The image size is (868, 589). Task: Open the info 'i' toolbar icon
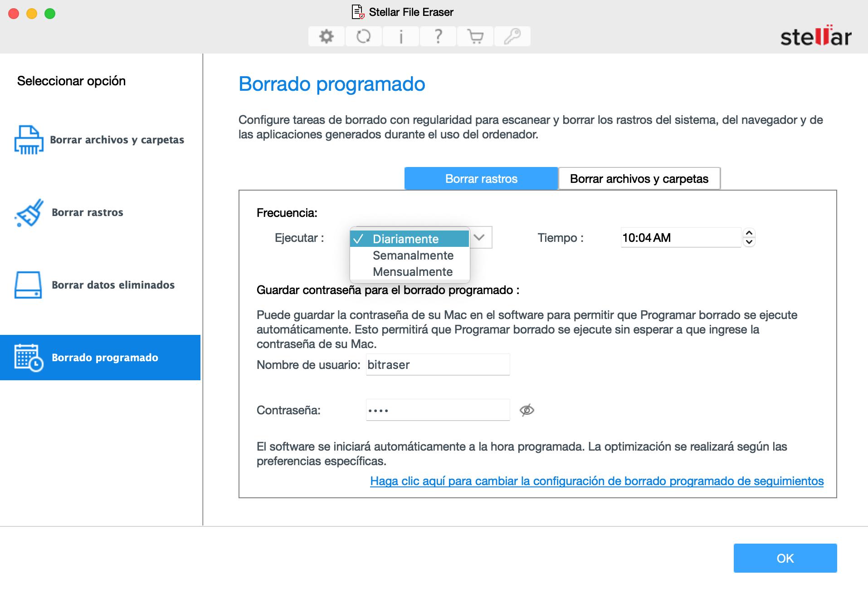coord(401,36)
